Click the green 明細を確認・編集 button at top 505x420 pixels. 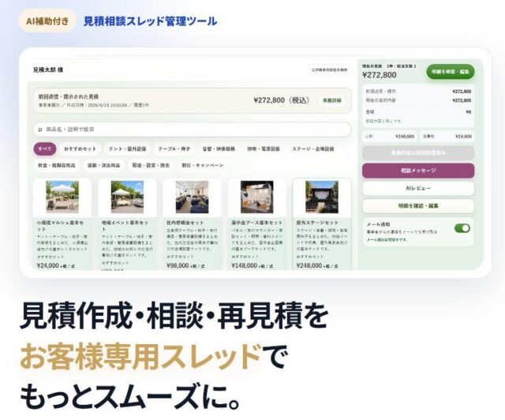tap(451, 72)
